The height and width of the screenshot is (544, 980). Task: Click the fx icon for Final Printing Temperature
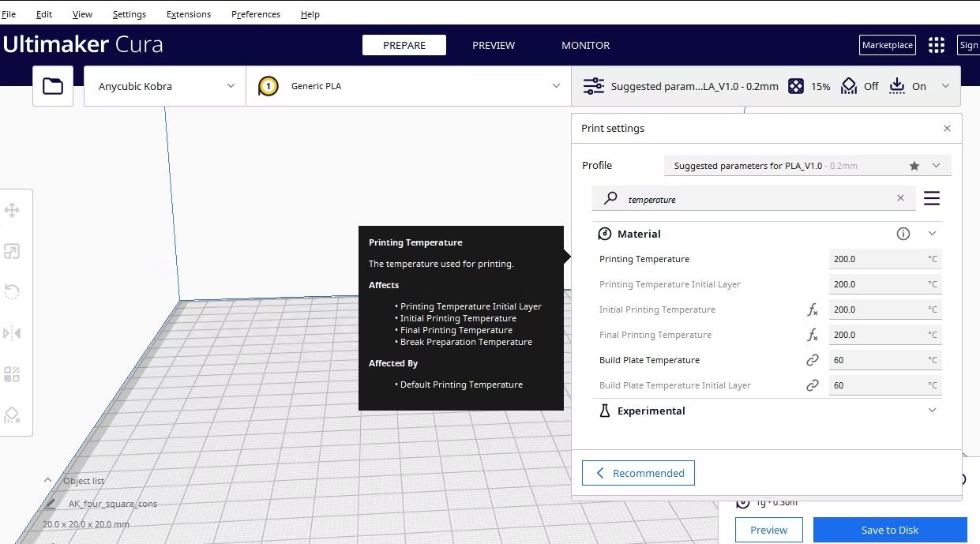coord(813,335)
